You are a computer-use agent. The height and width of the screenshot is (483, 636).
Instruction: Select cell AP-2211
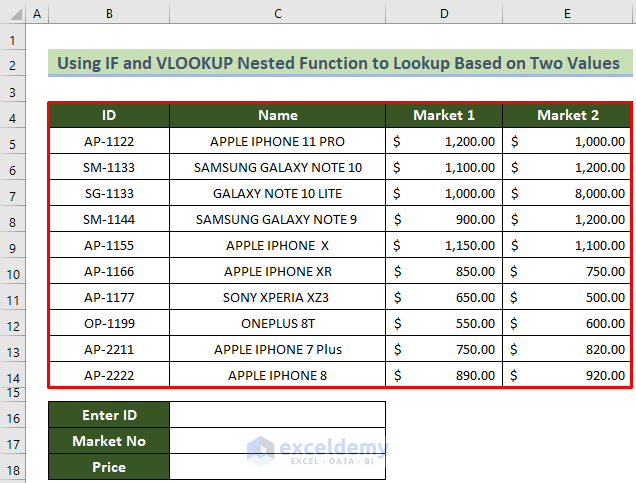[109, 349]
